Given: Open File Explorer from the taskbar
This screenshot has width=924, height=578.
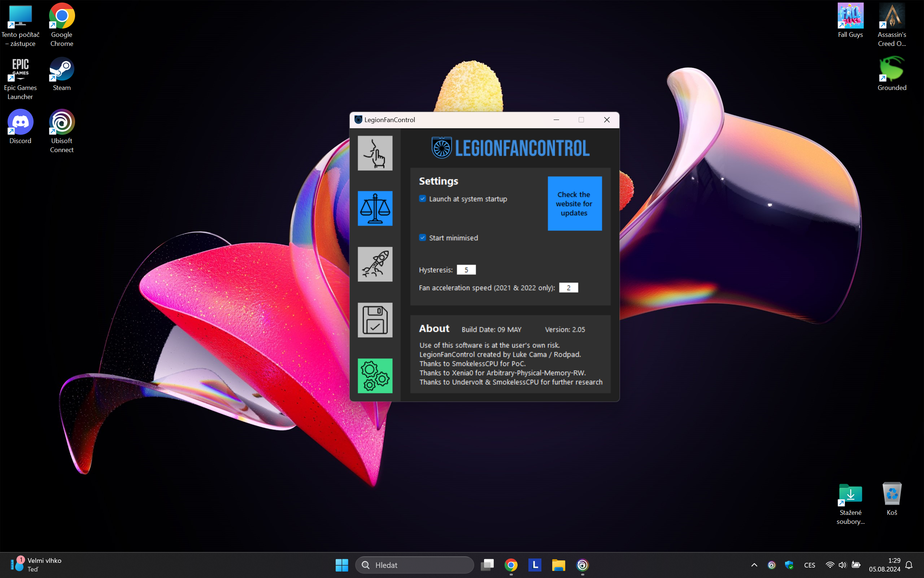Looking at the screenshot, I should tap(559, 565).
